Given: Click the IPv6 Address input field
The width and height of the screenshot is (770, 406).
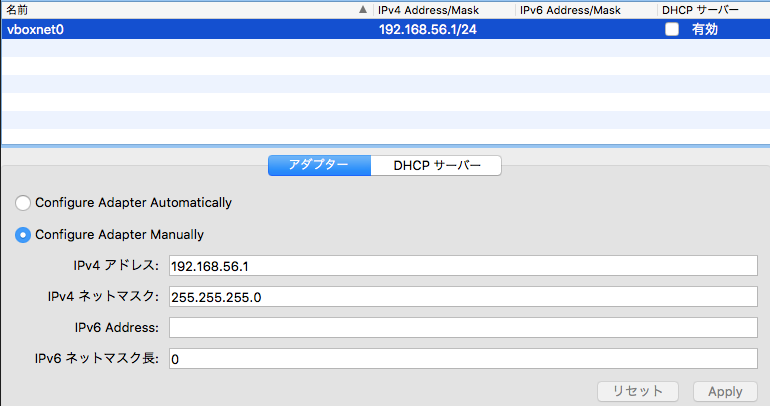Looking at the screenshot, I should click(463, 327).
